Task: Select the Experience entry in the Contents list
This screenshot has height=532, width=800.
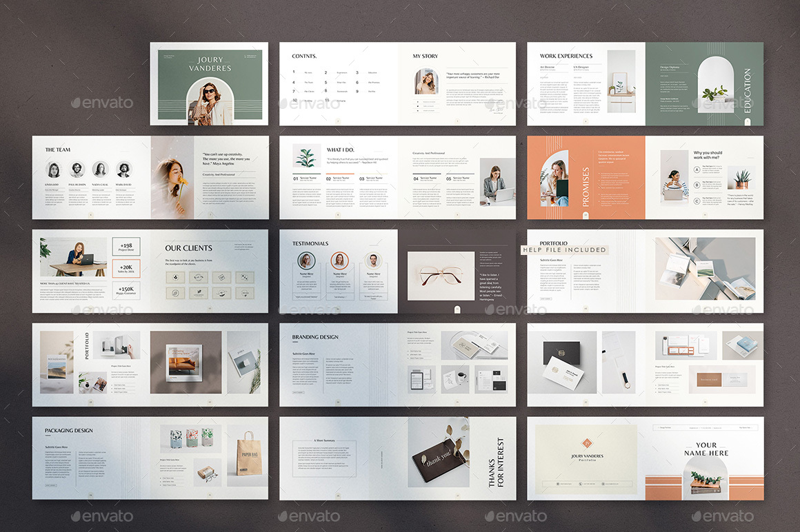Action: pyautogui.click(x=341, y=72)
